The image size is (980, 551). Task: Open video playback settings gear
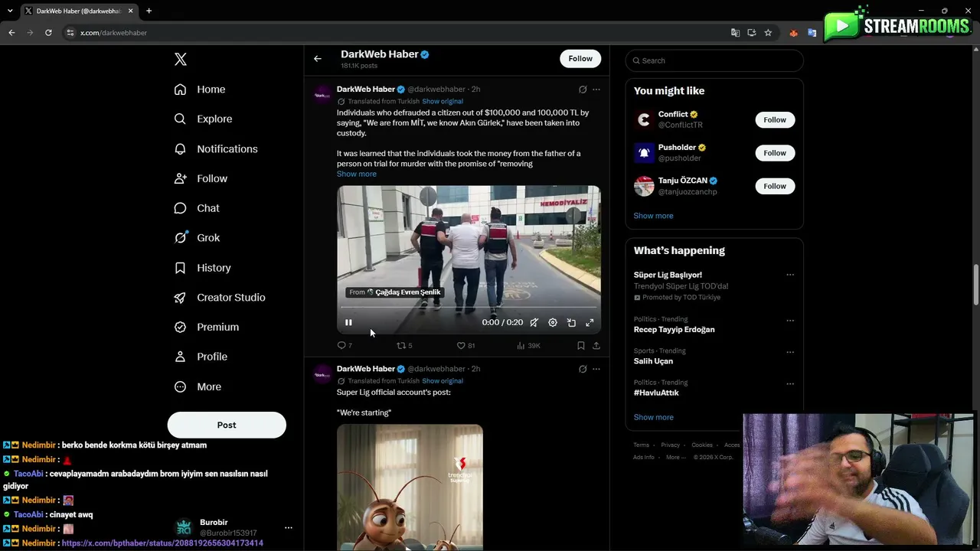pos(553,322)
